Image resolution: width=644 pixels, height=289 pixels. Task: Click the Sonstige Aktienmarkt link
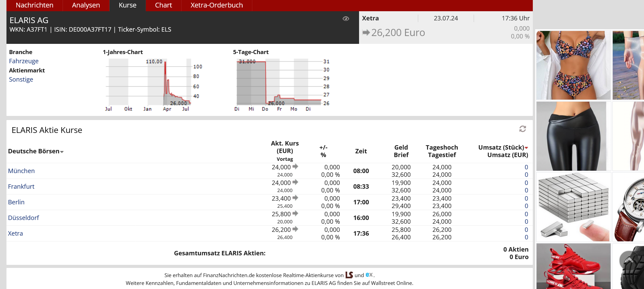[x=21, y=80]
